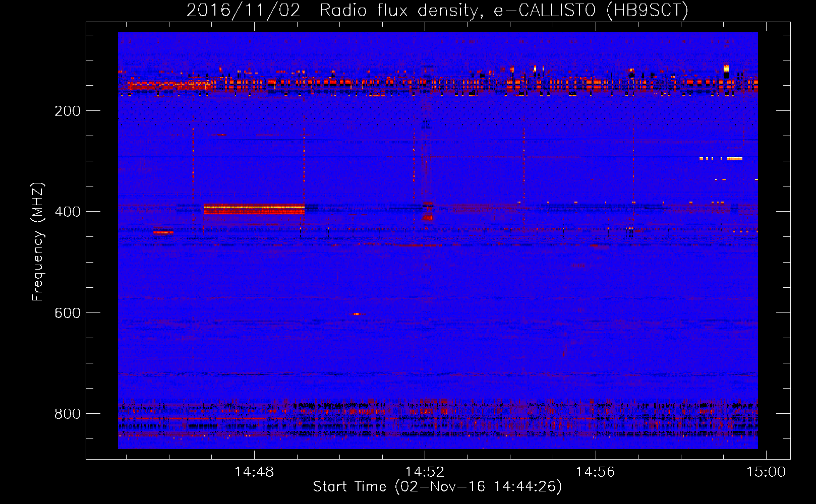This screenshot has height=504, width=816.
Task: Click the red burst at 14:52 below 400 MHz
Action: pos(428,217)
